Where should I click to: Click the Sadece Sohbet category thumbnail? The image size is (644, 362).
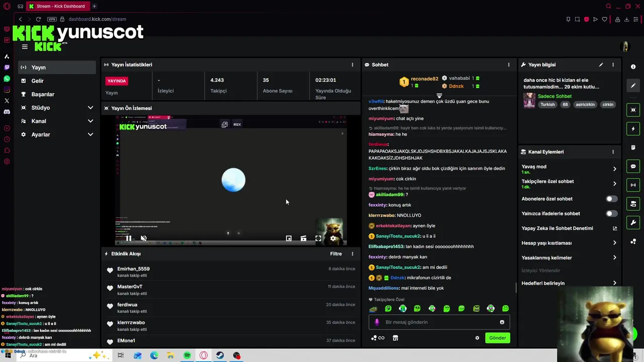click(529, 101)
